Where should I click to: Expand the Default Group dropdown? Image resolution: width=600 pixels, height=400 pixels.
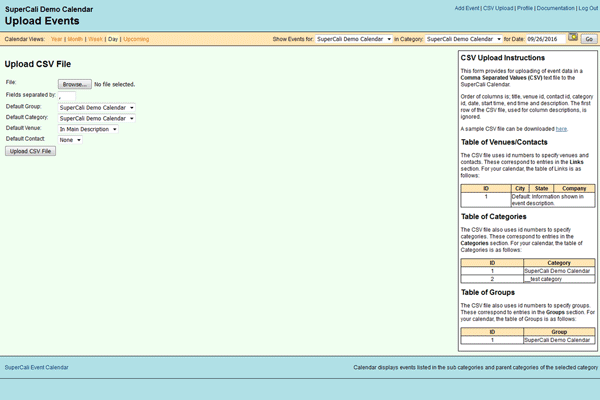[x=97, y=107]
